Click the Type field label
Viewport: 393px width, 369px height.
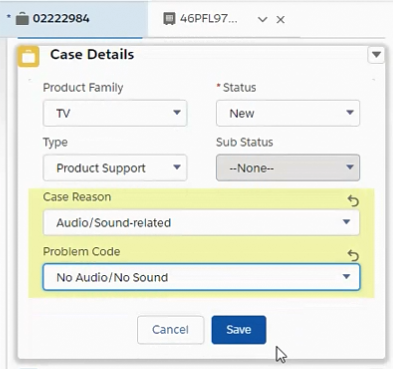(55, 142)
